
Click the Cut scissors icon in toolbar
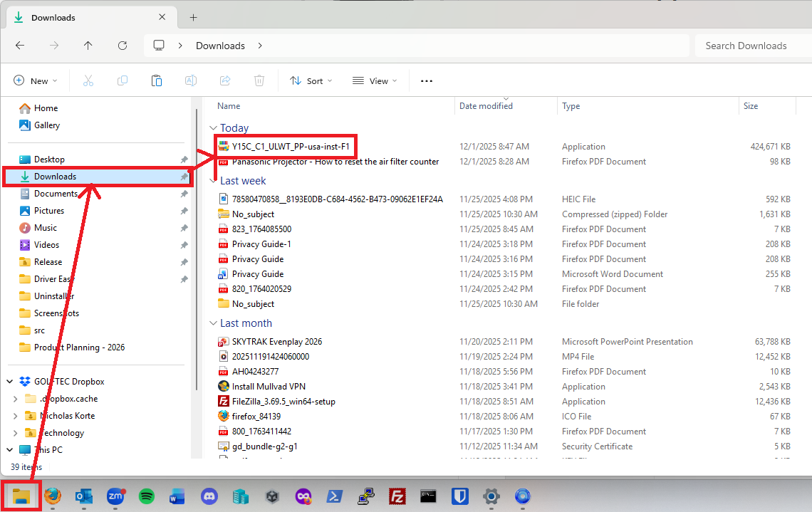click(88, 80)
